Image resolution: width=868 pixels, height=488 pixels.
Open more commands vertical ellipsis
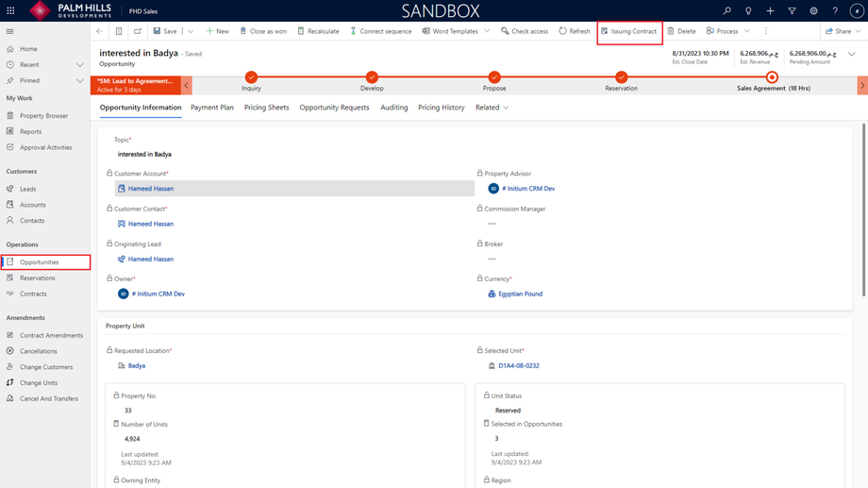pyautogui.click(x=766, y=31)
